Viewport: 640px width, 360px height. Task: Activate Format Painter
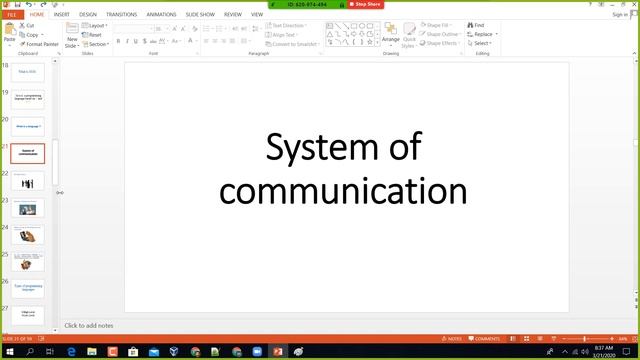tap(39, 44)
